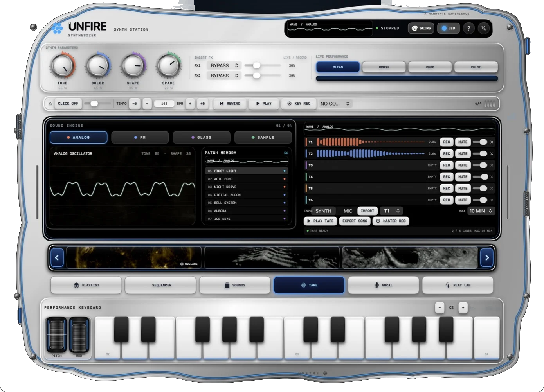Open the Skins palette button

(421, 28)
